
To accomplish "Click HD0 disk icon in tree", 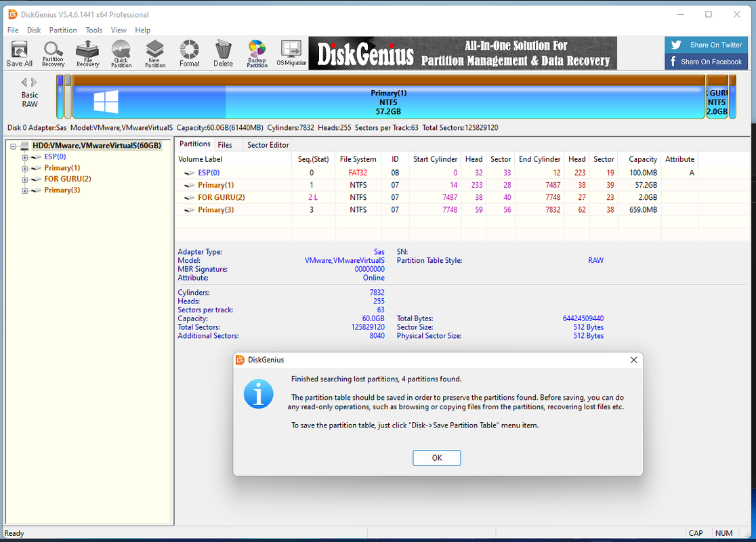I will pos(24,146).
